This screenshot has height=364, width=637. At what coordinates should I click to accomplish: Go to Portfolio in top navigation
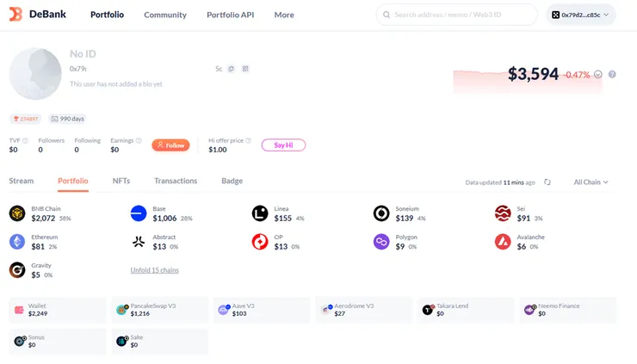(108, 15)
